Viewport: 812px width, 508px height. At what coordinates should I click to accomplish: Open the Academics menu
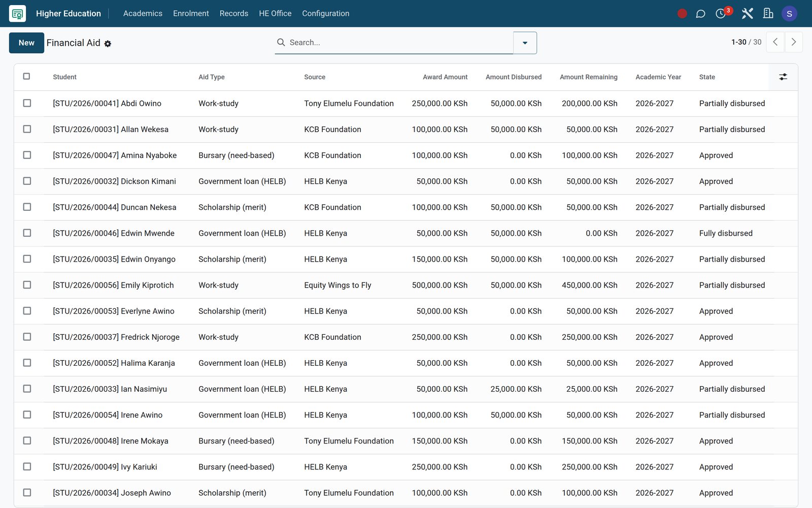(x=143, y=14)
